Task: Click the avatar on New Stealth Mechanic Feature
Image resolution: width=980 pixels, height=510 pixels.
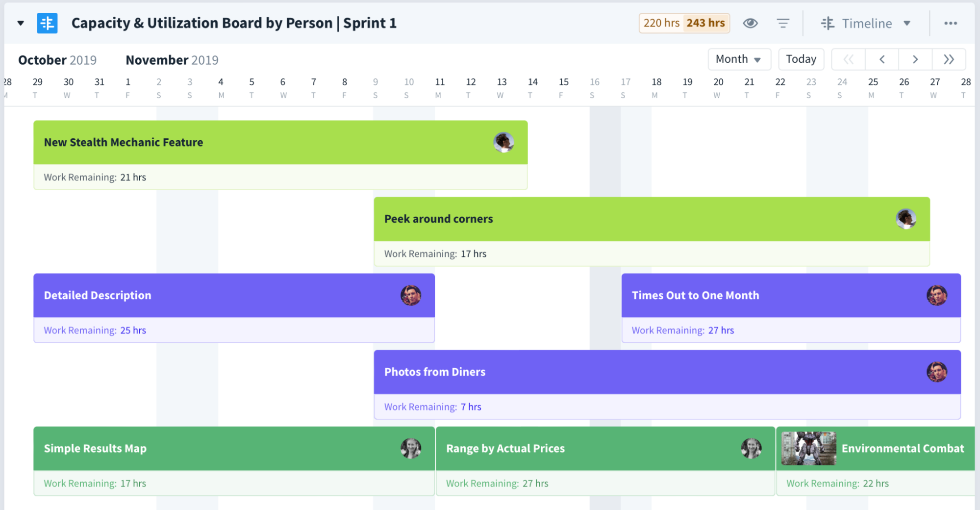Action: click(504, 143)
